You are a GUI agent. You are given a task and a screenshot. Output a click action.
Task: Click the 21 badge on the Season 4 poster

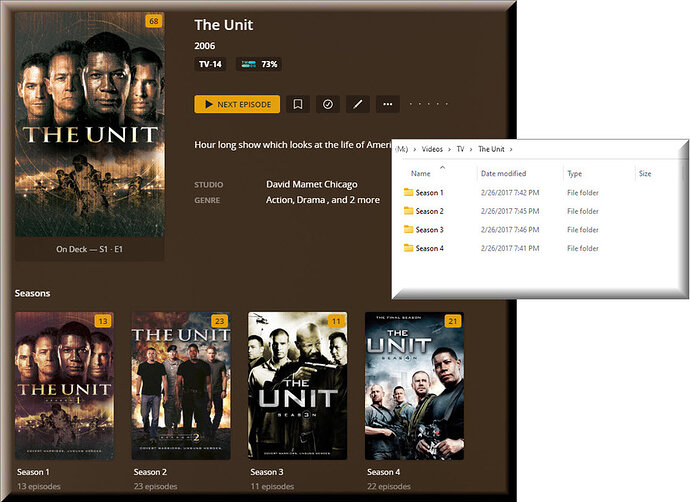click(x=453, y=321)
